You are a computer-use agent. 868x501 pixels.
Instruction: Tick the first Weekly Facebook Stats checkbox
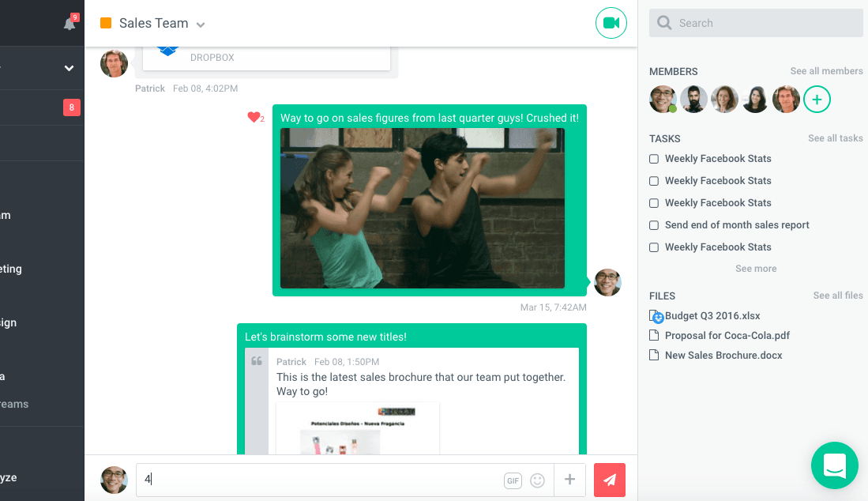tap(654, 159)
